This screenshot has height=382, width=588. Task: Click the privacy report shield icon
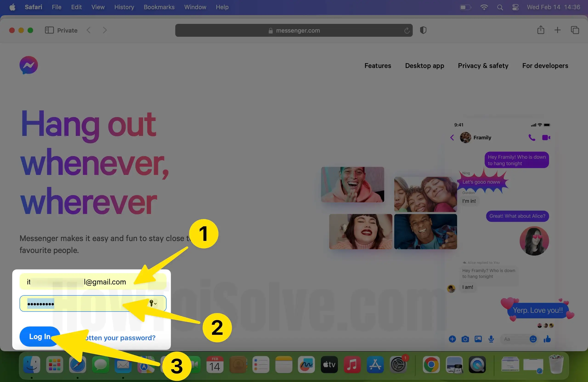(x=423, y=30)
